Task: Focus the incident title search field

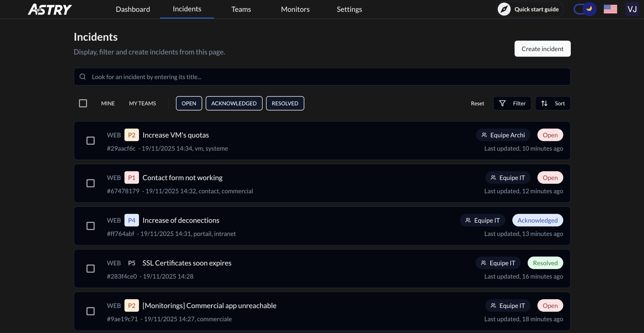Action: pos(325,77)
